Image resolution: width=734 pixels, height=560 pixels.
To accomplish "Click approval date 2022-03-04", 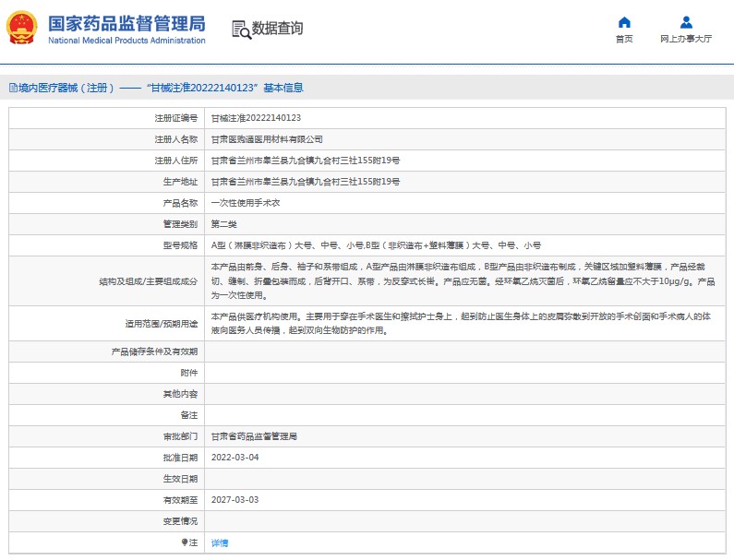I will pos(235,457).
